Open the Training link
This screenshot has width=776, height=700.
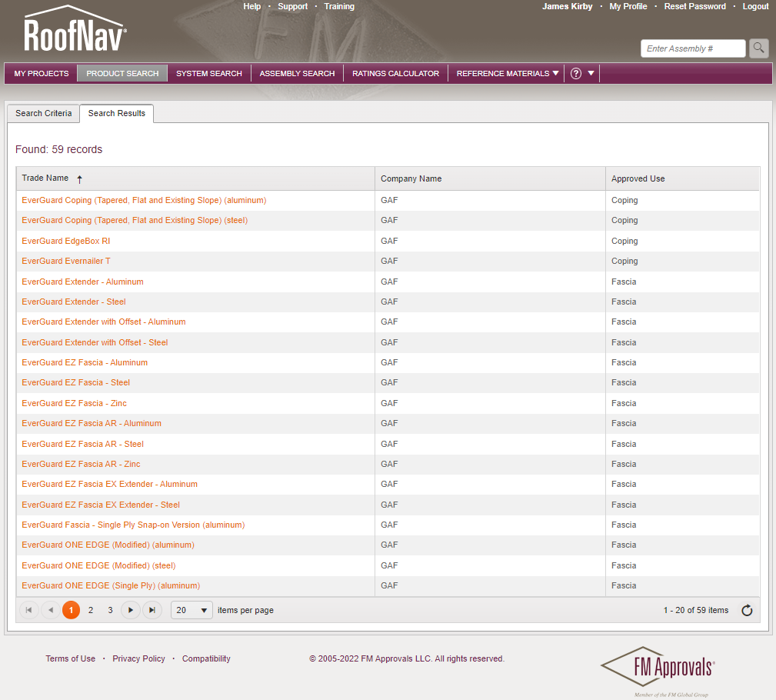(339, 6)
